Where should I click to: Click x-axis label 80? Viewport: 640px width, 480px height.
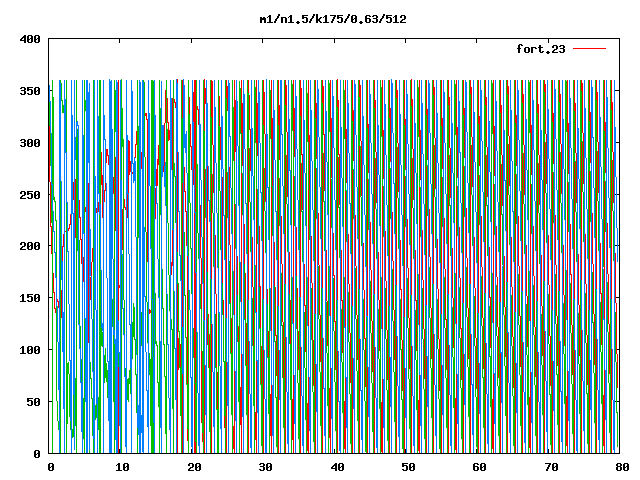pyautogui.click(x=622, y=467)
